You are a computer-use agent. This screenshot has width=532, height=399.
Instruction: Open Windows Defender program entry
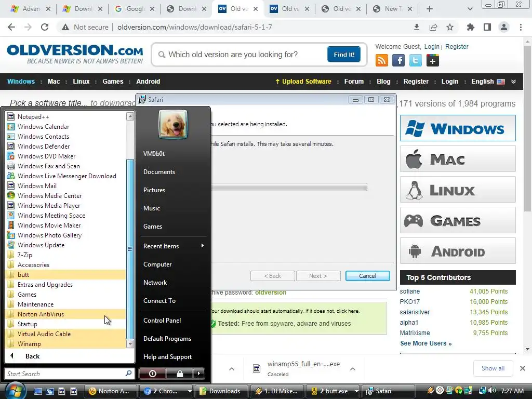tap(44, 146)
